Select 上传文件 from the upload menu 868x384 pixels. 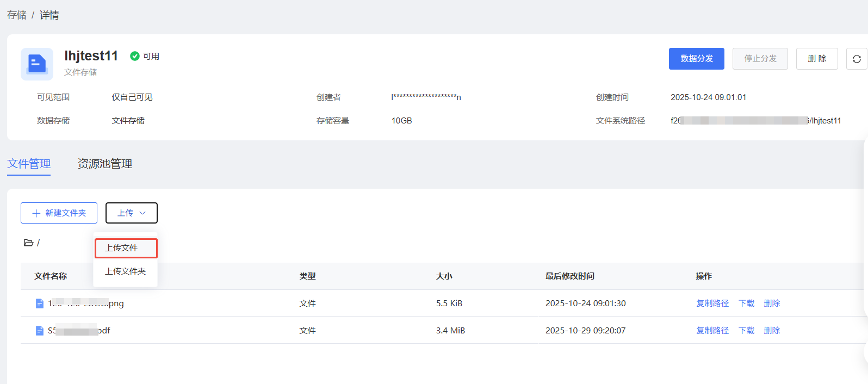pos(126,248)
